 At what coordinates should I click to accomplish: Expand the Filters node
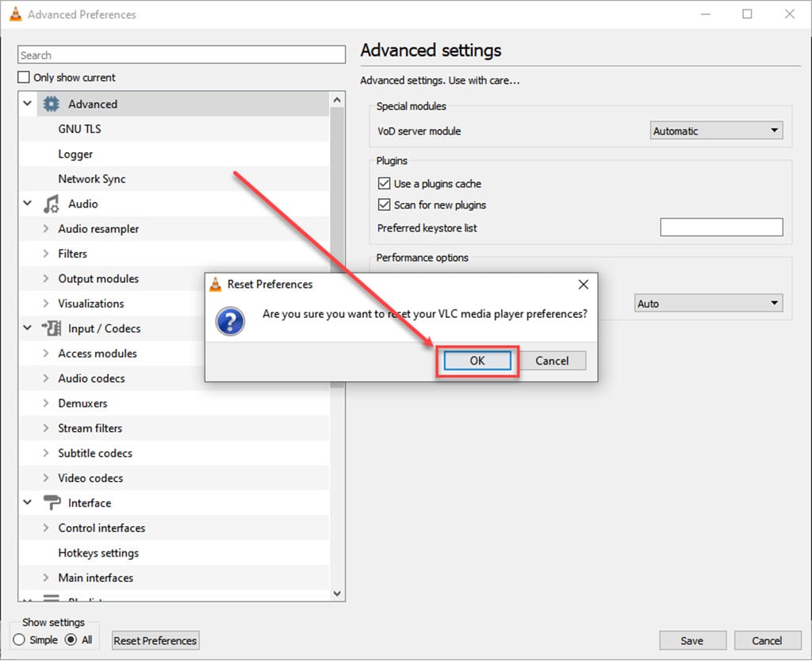click(46, 253)
